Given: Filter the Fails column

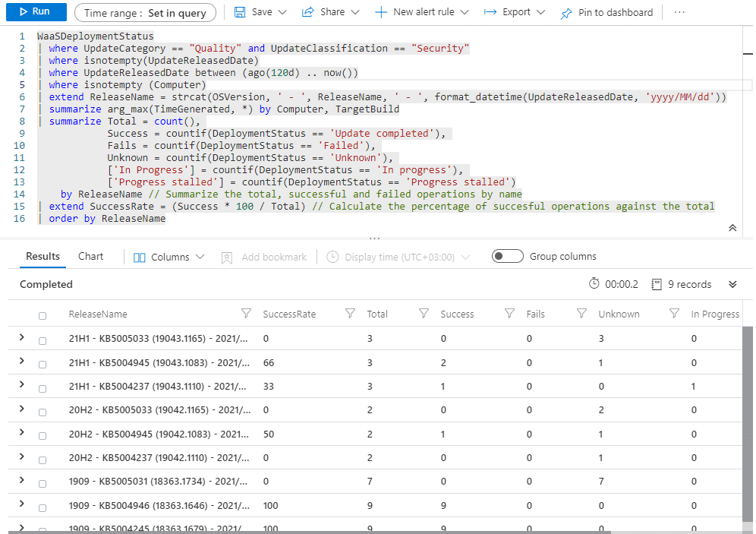Looking at the screenshot, I should point(581,314).
